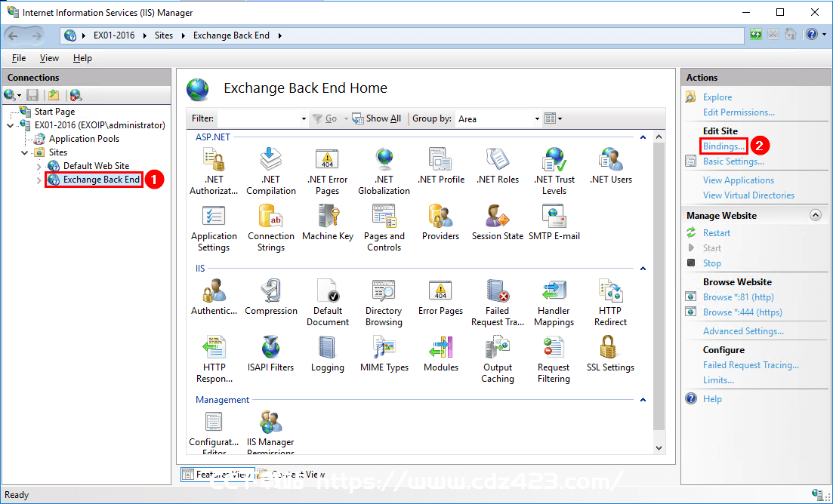Open the IIS Error Pages feature
Viewport: 833px width, 504px height.
(441, 297)
